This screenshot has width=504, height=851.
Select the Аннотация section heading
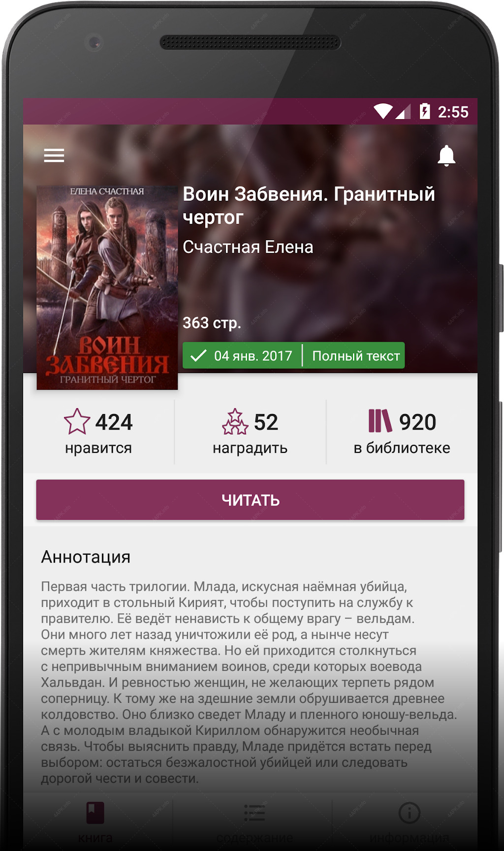[86, 557]
